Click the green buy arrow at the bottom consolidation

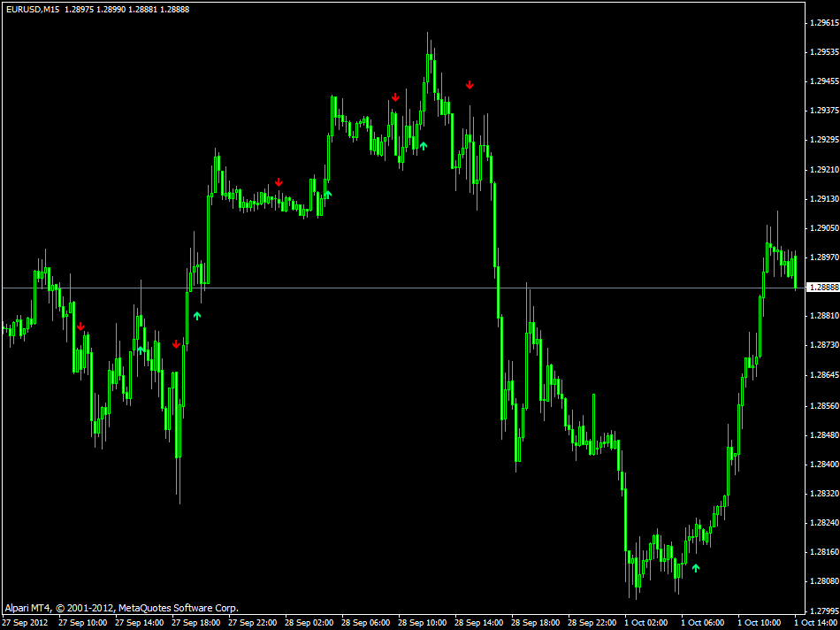tap(695, 569)
